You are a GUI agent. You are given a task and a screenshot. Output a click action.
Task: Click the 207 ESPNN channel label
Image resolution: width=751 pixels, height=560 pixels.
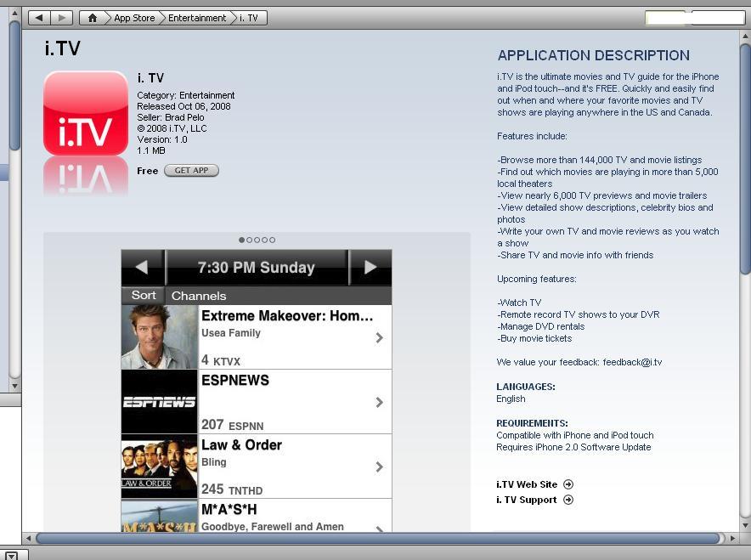(232, 425)
